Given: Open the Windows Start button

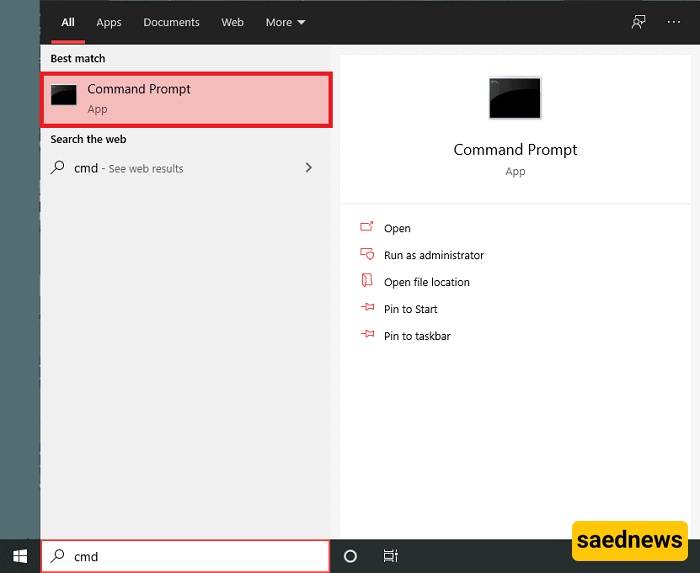Looking at the screenshot, I should (20, 556).
